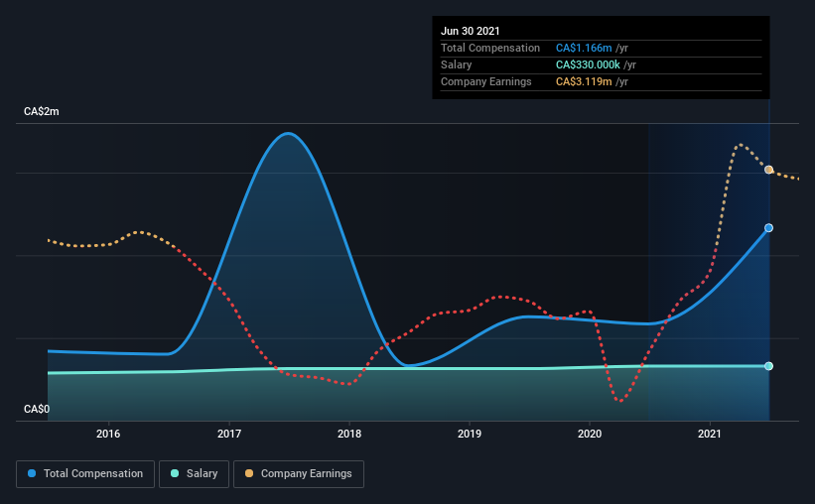Image resolution: width=815 pixels, height=504 pixels.
Task: Toggle the Total Compensation legend button
Action: pyautogui.click(x=85, y=474)
